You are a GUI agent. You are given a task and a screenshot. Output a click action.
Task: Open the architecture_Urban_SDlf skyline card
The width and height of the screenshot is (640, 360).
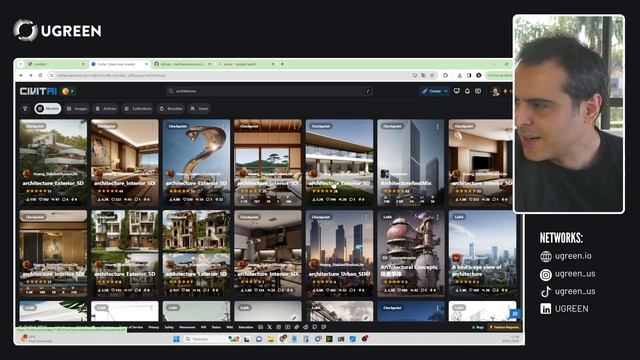(339, 253)
